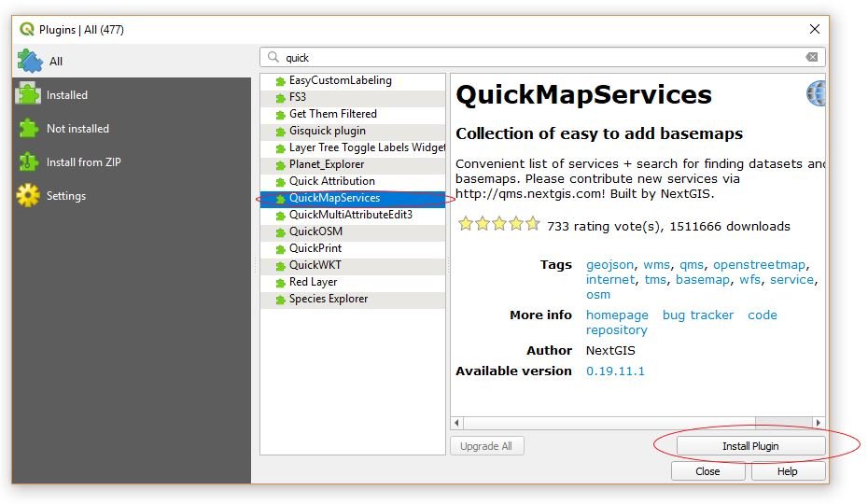The height and width of the screenshot is (504, 868).
Task: Select the Quick Attribution entry
Action: [x=353, y=181]
